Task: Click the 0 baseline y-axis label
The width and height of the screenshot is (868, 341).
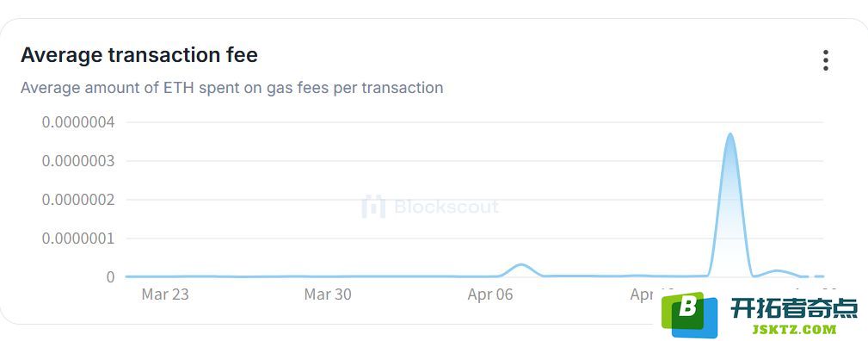Action: pos(111,276)
